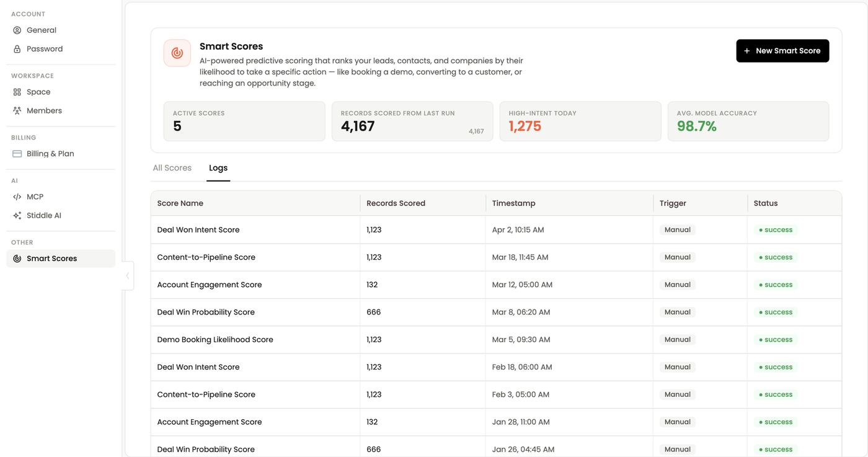This screenshot has height=457, width=868.
Task: Click the General account icon
Action: (17, 30)
